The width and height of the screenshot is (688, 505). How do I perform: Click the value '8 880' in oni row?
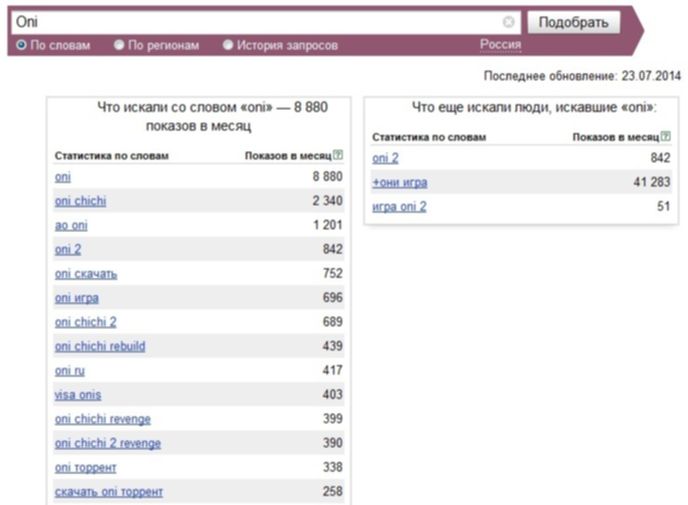coord(327,176)
